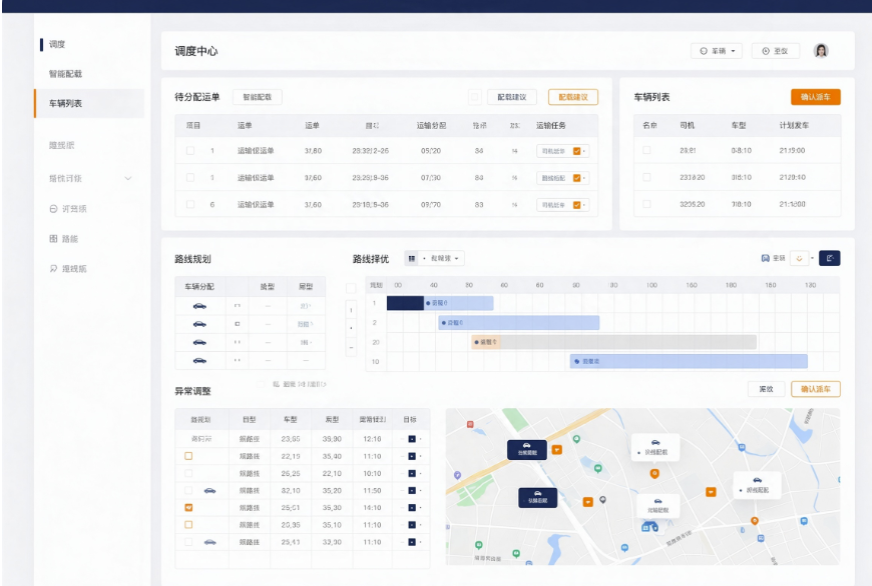
Task: Click the orange refresh icon above the timeline
Action: [x=799, y=258]
